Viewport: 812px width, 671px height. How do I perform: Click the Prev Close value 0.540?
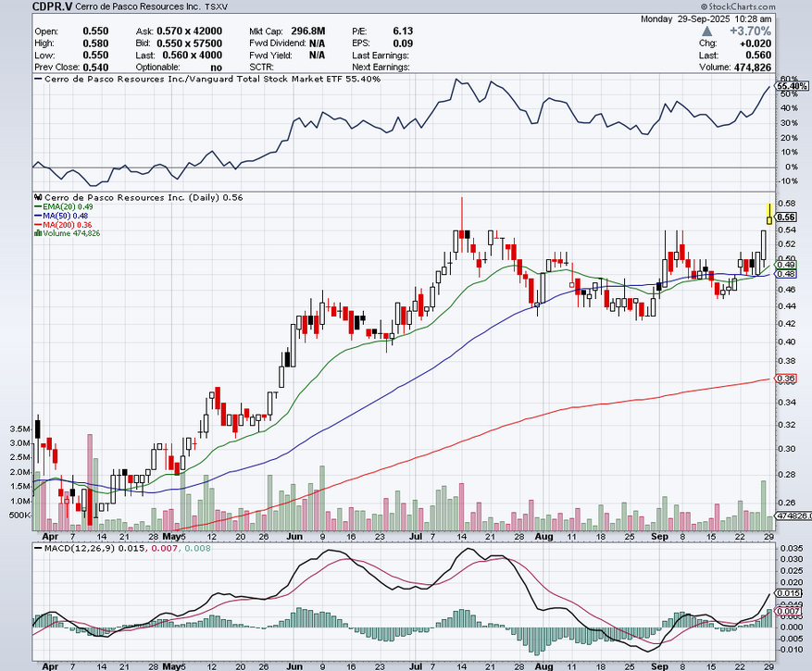point(95,68)
